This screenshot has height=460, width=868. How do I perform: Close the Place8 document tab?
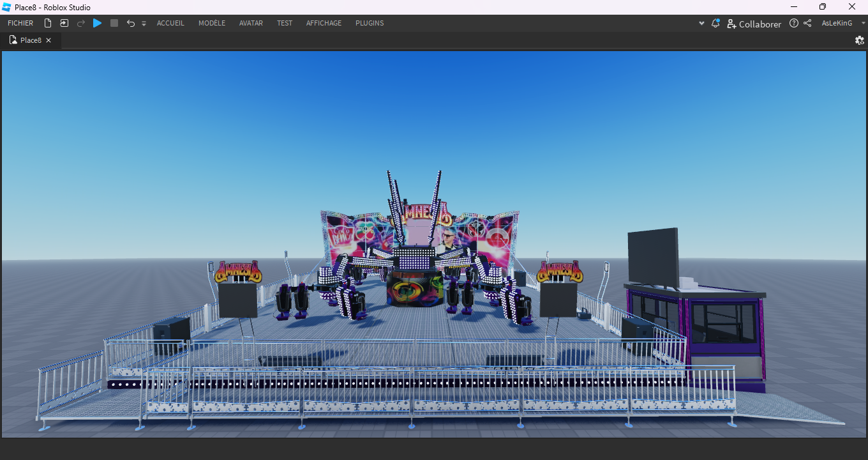49,40
